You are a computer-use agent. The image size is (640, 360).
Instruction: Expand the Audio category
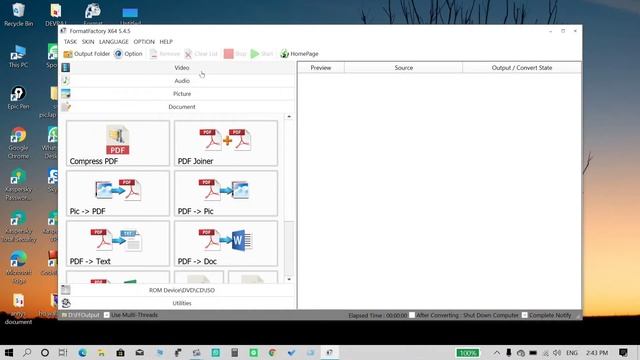(178, 81)
